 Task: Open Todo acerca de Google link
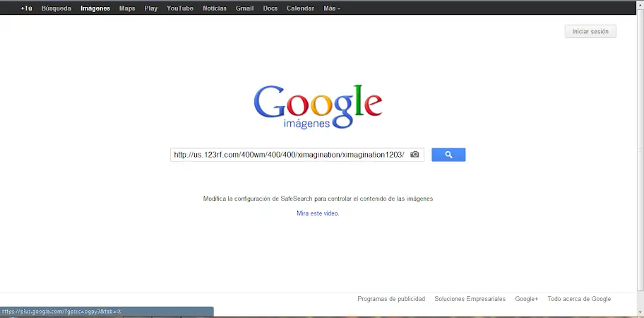(579, 299)
